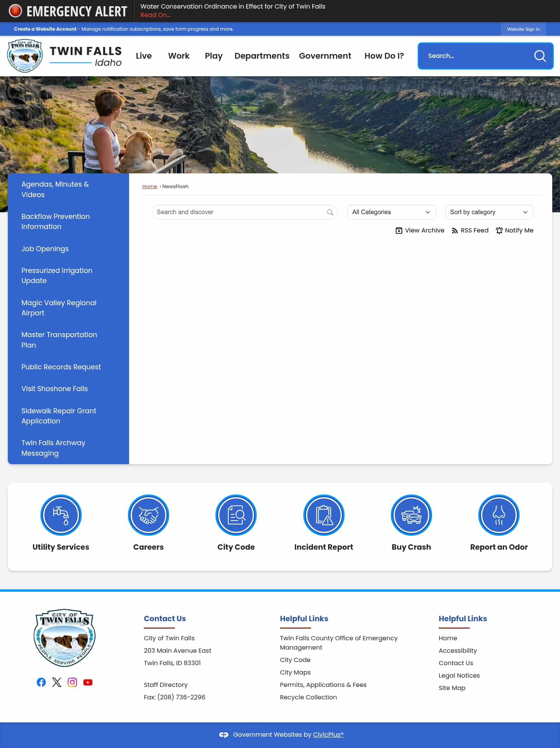Open Agendas, Minutes & Videos sidebar link

(55, 189)
